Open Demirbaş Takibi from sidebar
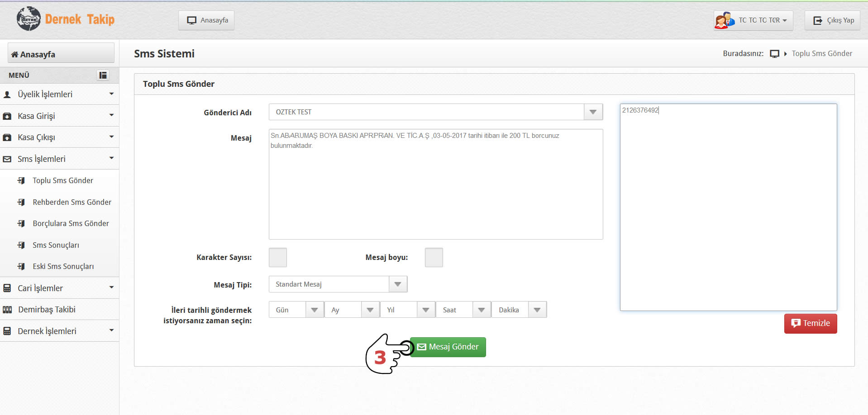This screenshot has width=868, height=415. tap(47, 310)
